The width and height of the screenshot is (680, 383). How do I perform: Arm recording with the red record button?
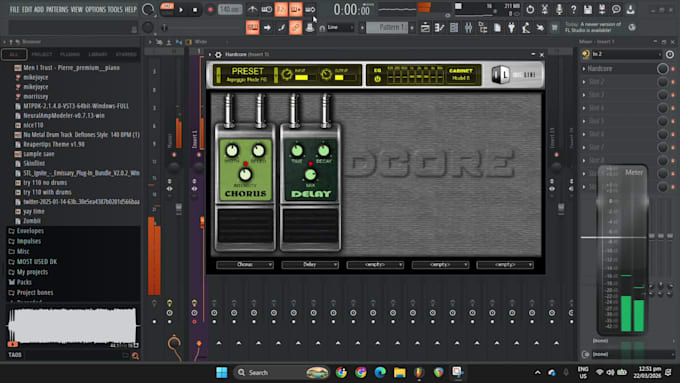[210, 10]
